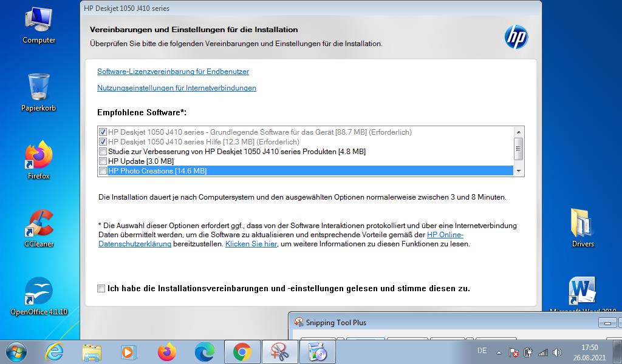The height and width of the screenshot is (364, 622).
Task: Launch Firefox from the desktop shortcut
Action: pos(38,160)
